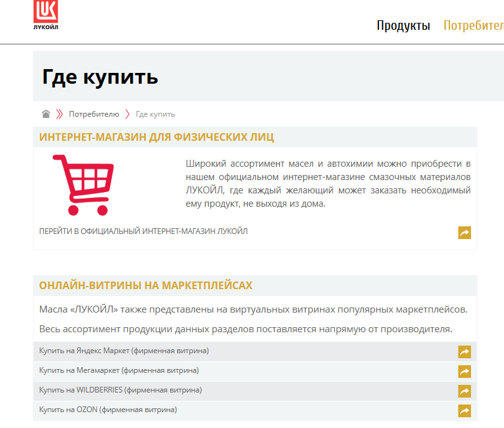Click the Где купить breadcrumb
This screenshot has height=428, width=504.
pyautogui.click(x=156, y=114)
